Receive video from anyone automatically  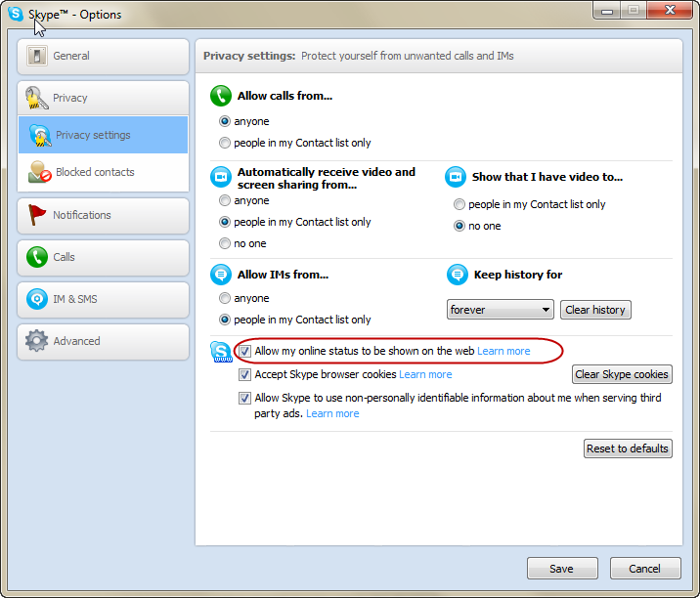point(225,200)
